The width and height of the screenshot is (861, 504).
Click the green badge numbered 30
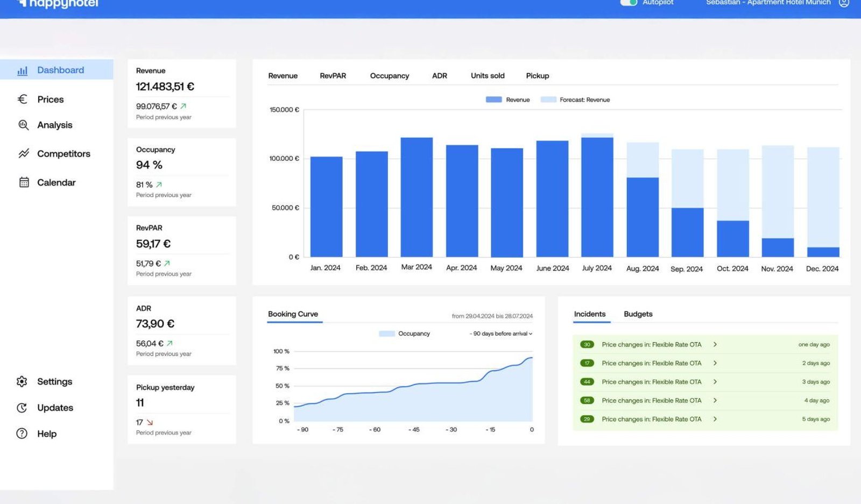587,344
